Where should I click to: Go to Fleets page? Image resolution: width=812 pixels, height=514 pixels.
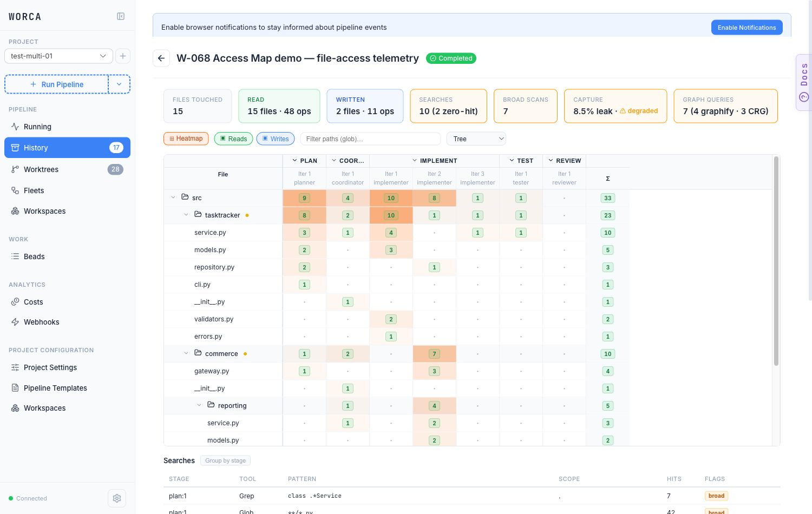click(67, 190)
